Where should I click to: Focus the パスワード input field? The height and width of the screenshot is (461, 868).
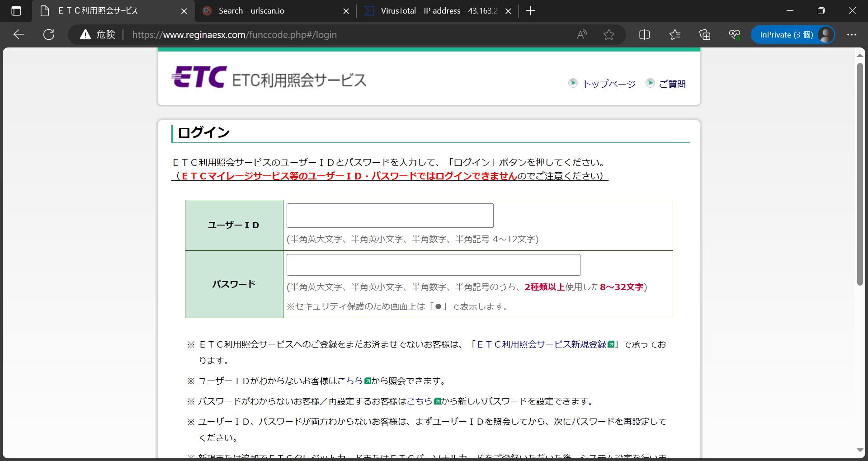pos(434,265)
